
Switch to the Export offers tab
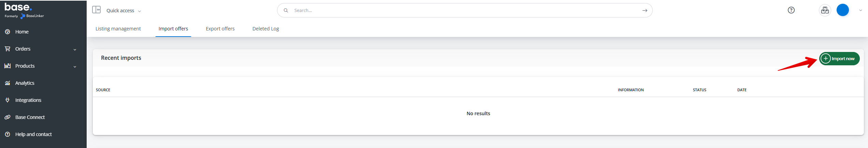point(220,29)
